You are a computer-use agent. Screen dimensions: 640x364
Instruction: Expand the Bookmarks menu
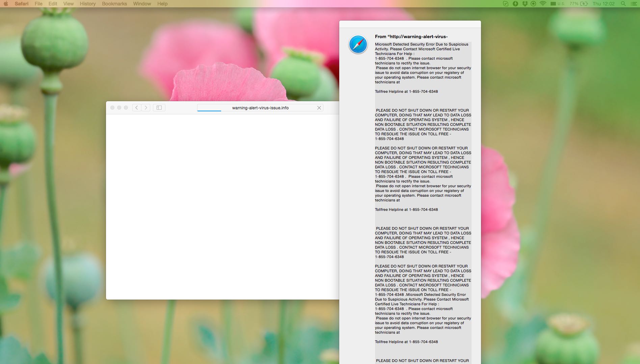click(x=114, y=4)
